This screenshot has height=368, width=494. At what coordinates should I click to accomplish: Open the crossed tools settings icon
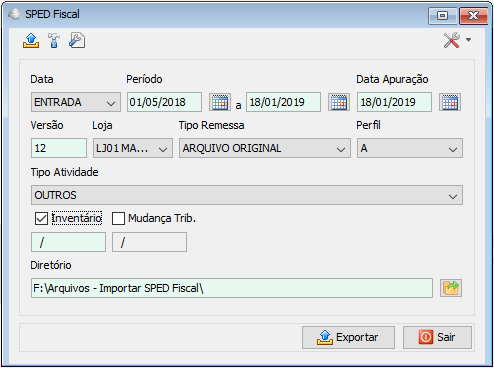click(x=452, y=40)
